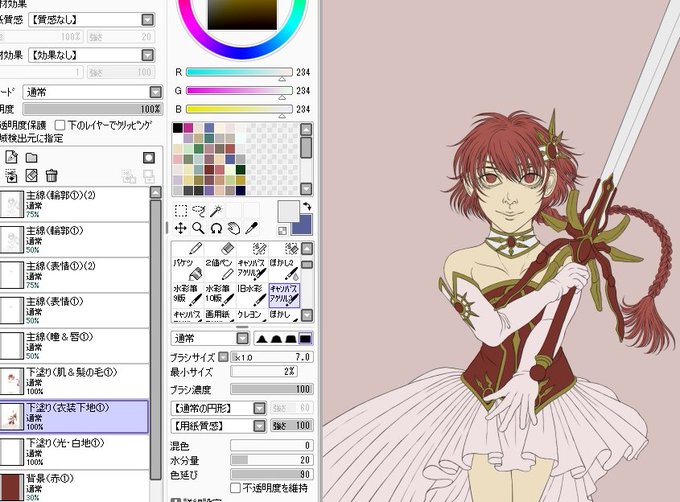The image size is (680, 502).
Task: Toggle 下のレイヤーでクリッピング checkbox
Action: tap(60, 125)
